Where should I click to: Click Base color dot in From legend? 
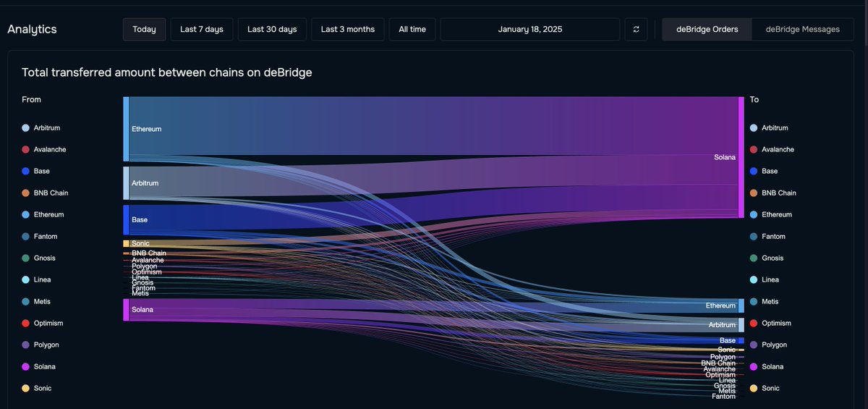click(26, 172)
